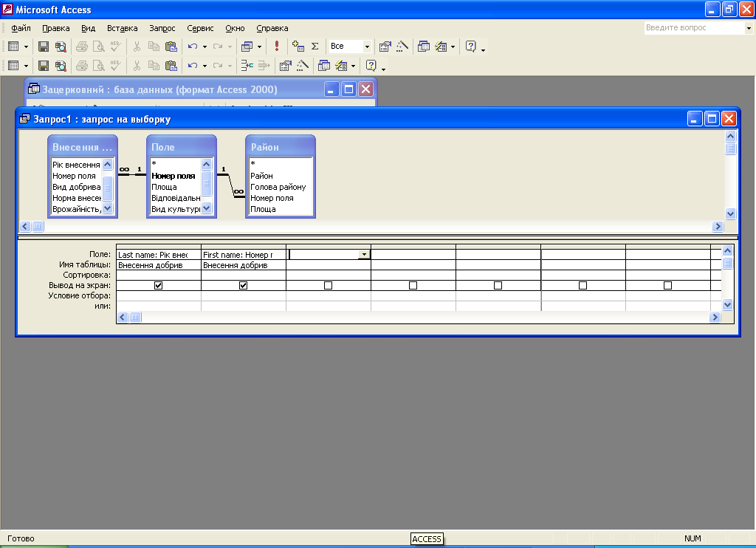Screen dimensions: 756x548
Task: Click the down arrow of the grid vertical scrollbar
Action: [x=728, y=304]
